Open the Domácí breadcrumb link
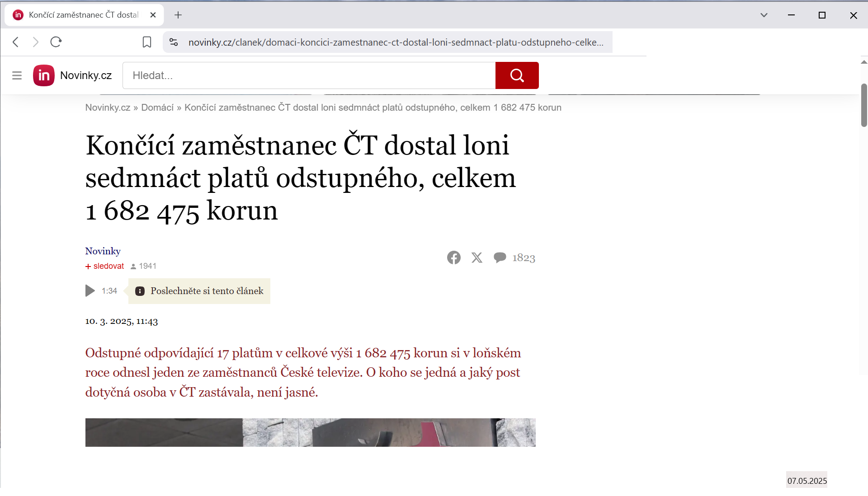The width and height of the screenshot is (868, 496). click(157, 108)
